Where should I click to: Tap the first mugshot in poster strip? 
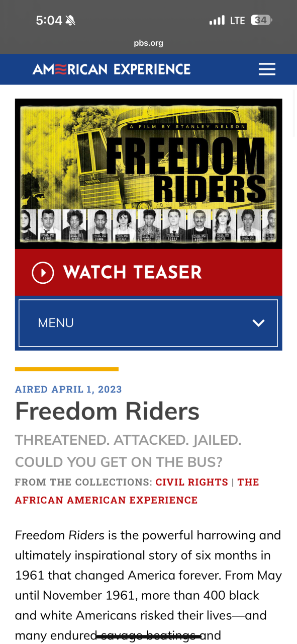(27, 225)
